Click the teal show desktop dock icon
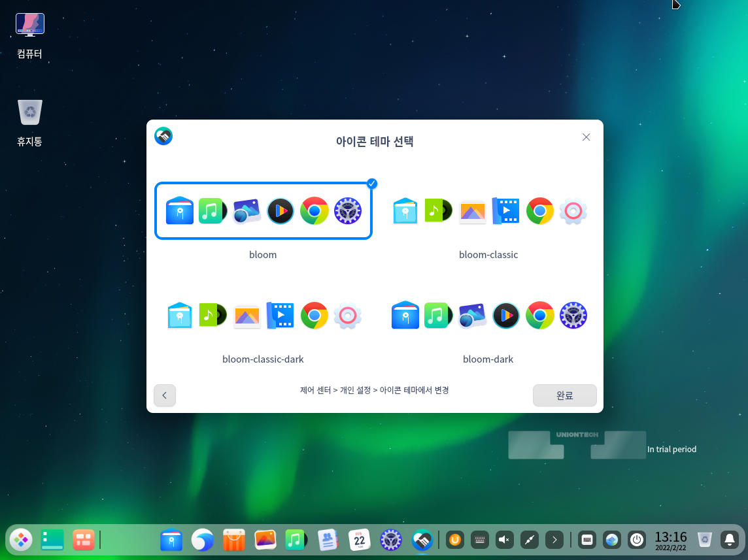The image size is (748, 560). [52, 540]
